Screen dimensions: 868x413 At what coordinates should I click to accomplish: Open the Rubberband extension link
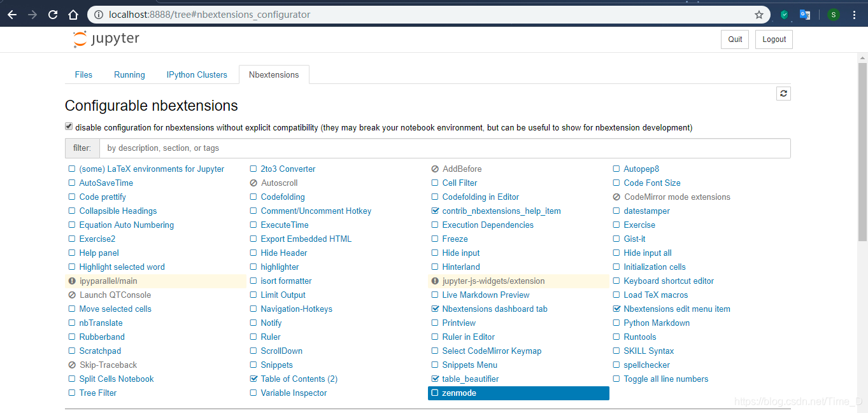[x=102, y=337]
